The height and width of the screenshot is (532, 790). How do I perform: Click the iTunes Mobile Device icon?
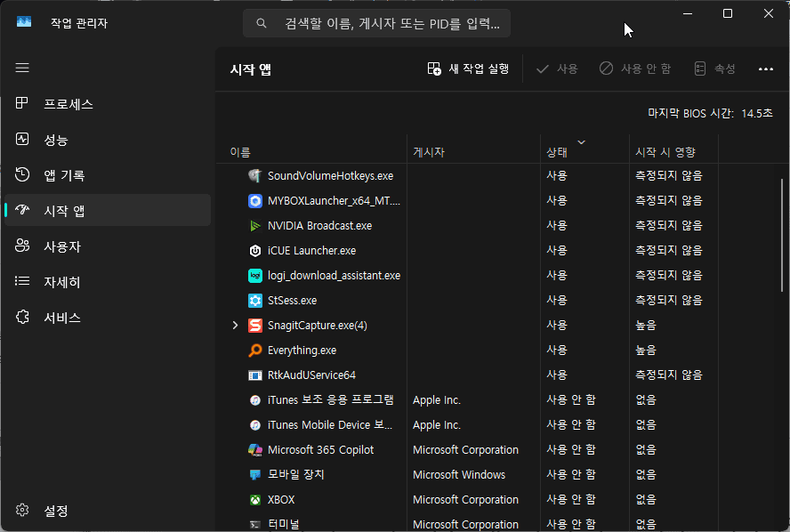(x=255, y=425)
